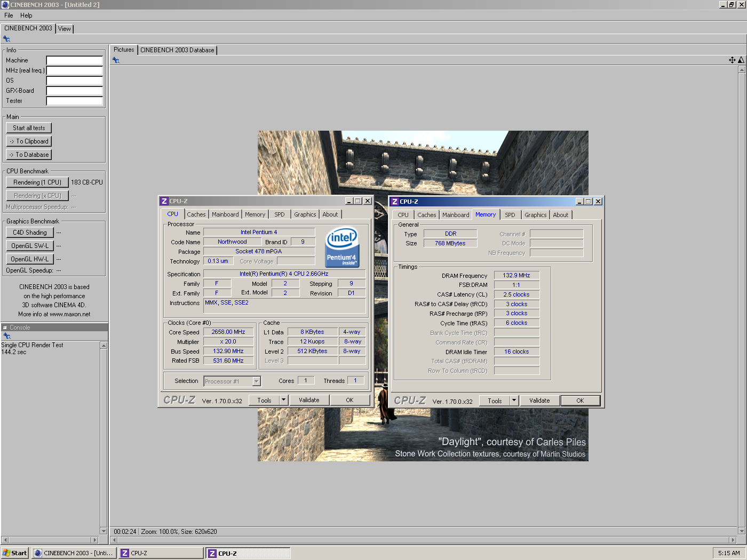Click the 768 MBytes memory size value

[450, 243]
